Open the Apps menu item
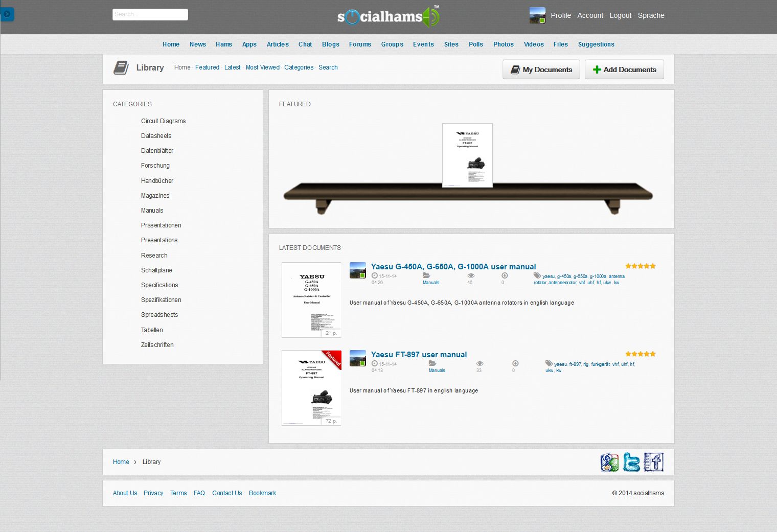The image size is (777, 532). pyautogui.click(x=249, y=44)
